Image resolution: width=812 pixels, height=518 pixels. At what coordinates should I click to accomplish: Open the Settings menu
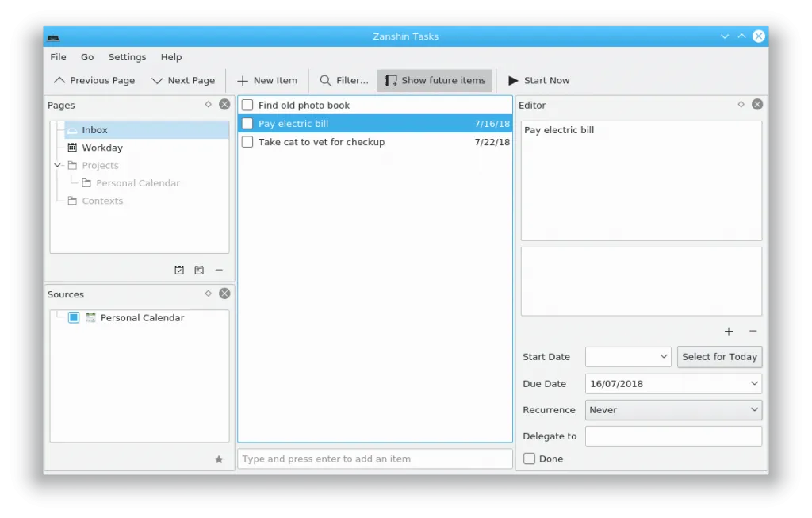127,56
